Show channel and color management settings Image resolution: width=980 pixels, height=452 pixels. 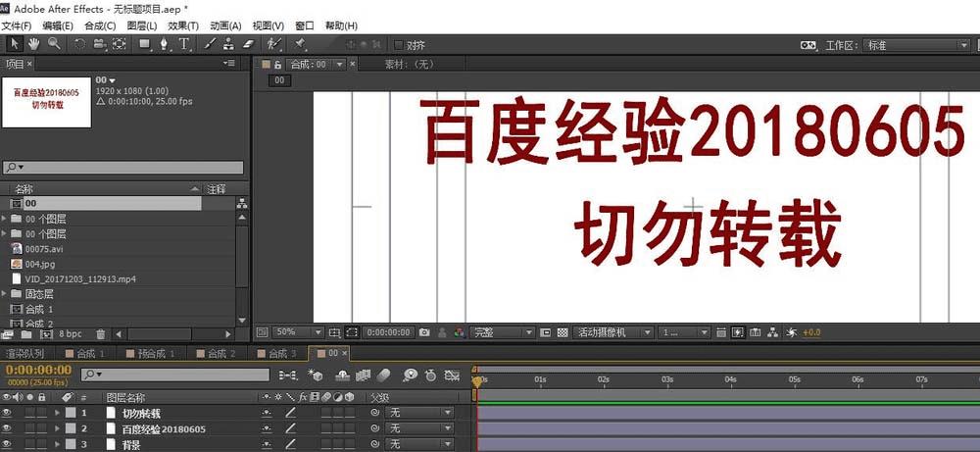460,332
